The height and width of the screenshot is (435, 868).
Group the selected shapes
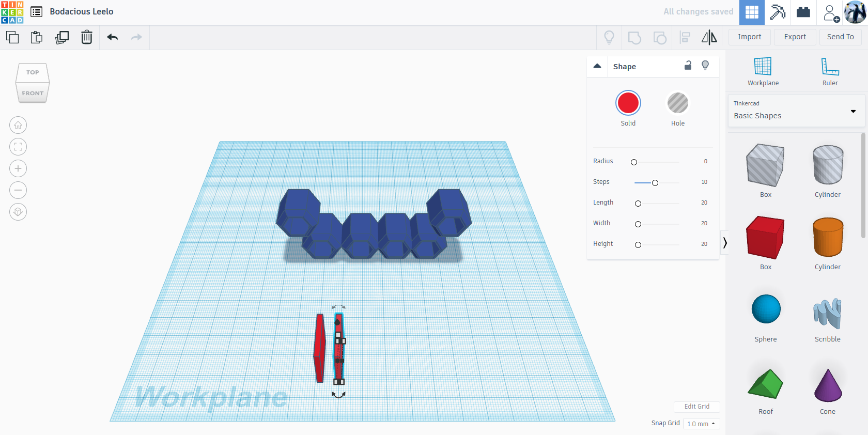(634, 37)
